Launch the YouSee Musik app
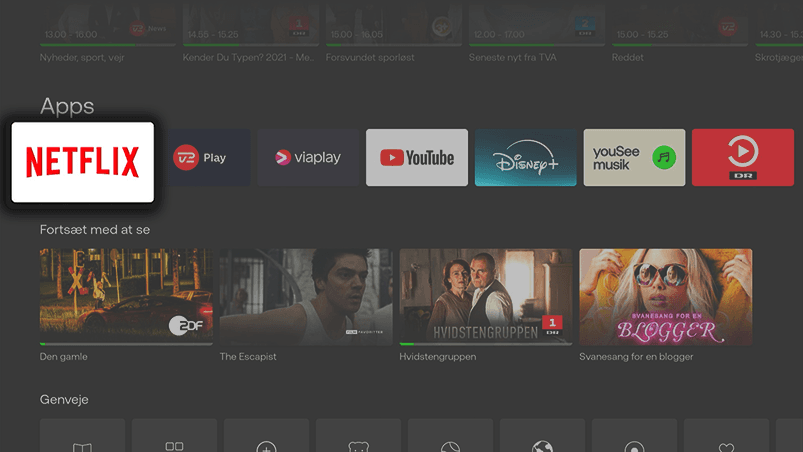Viewport: 803px width, 452px height. coord(634,158)
